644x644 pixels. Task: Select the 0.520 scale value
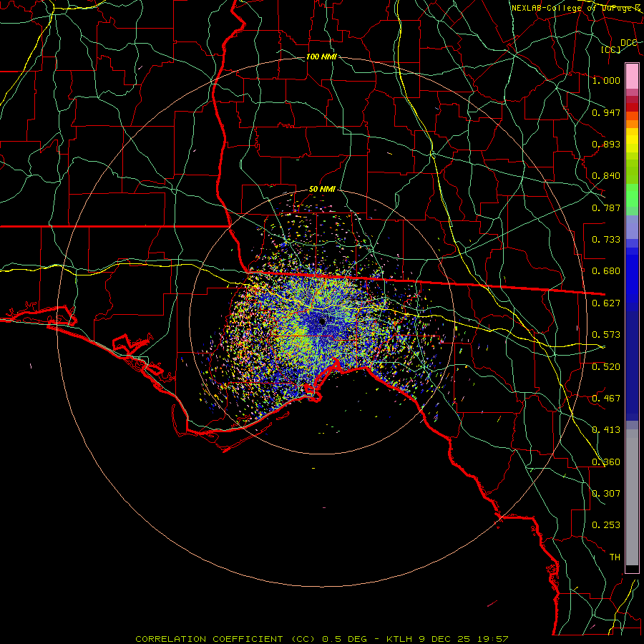606,367
